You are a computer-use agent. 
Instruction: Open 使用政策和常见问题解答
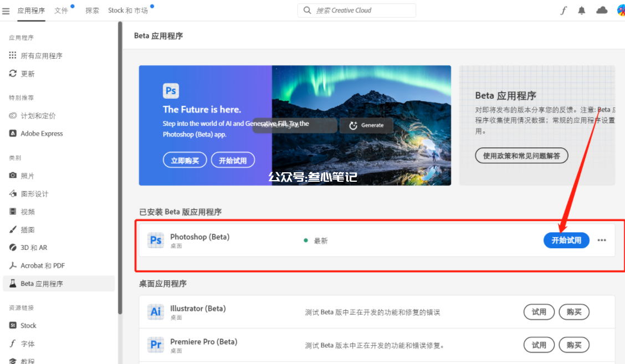(521, 156)
